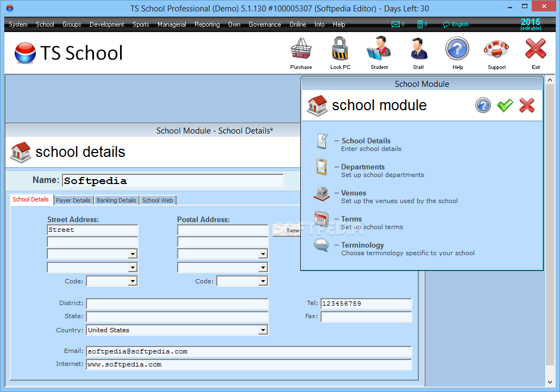Click the School Details link in module
This screenshot has height=392, width=560.
click(366, 141)
